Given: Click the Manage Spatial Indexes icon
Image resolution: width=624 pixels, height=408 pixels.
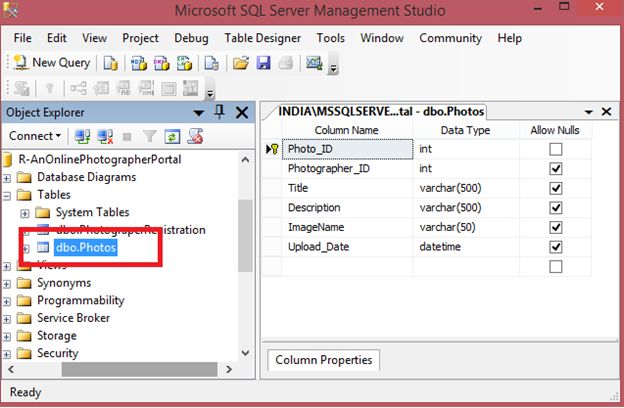Looking at the screenshot, I should coord(191,88).
